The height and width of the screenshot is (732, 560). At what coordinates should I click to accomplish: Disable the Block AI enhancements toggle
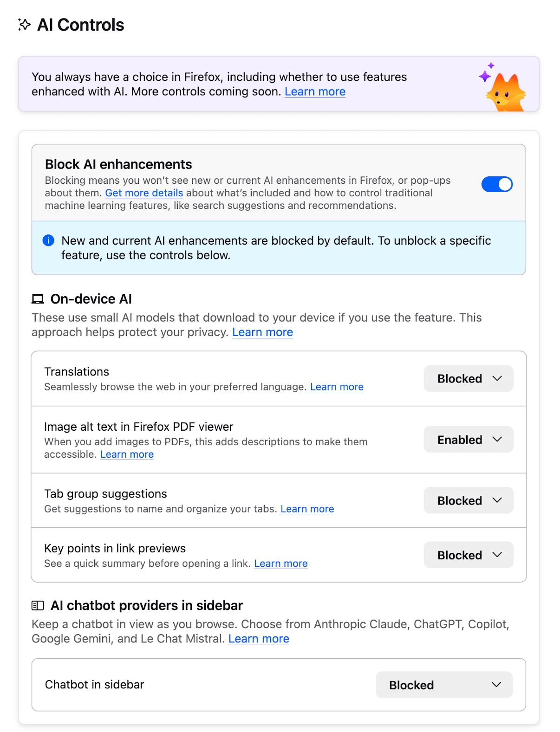(x=497, y=184)
